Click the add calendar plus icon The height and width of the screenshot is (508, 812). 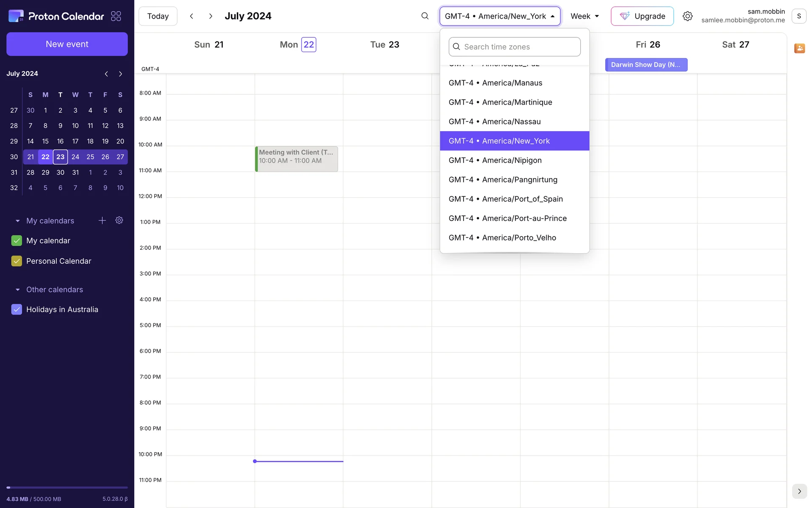click(x=102, y=221)
